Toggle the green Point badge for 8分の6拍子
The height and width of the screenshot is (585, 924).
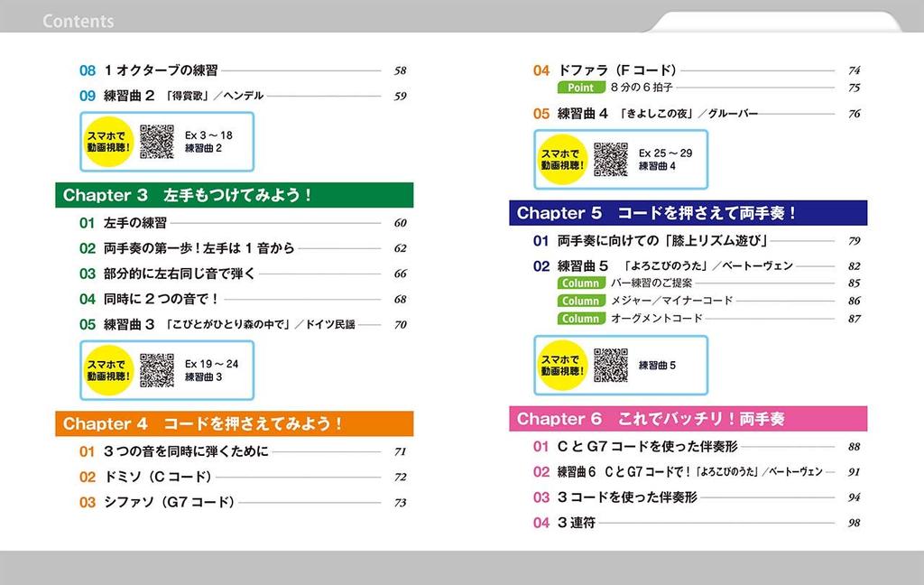point(580,88)
